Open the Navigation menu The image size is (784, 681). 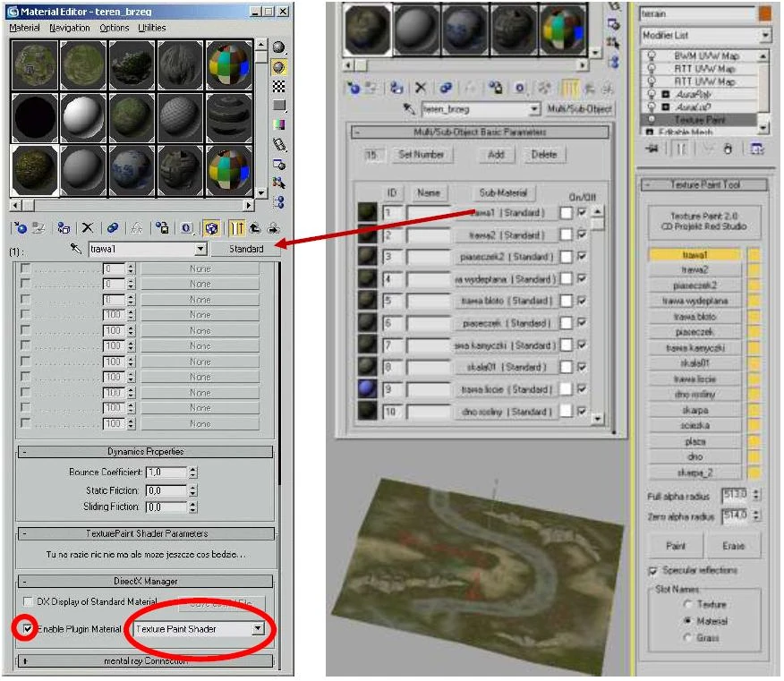pyautogui.click(x=70, y=28)
